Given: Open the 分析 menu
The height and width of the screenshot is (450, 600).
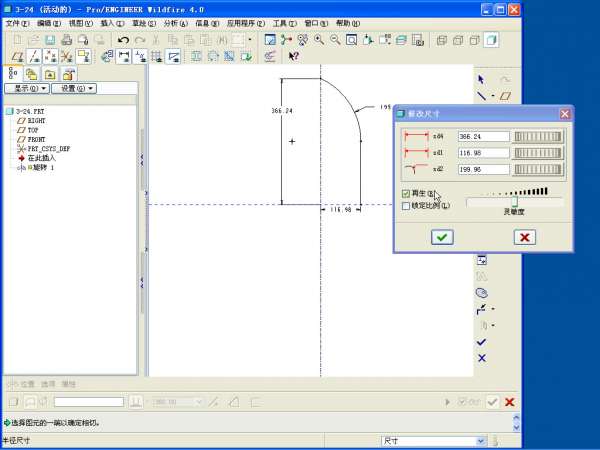Looking at the screenshot, I should [x=176, y=23].
